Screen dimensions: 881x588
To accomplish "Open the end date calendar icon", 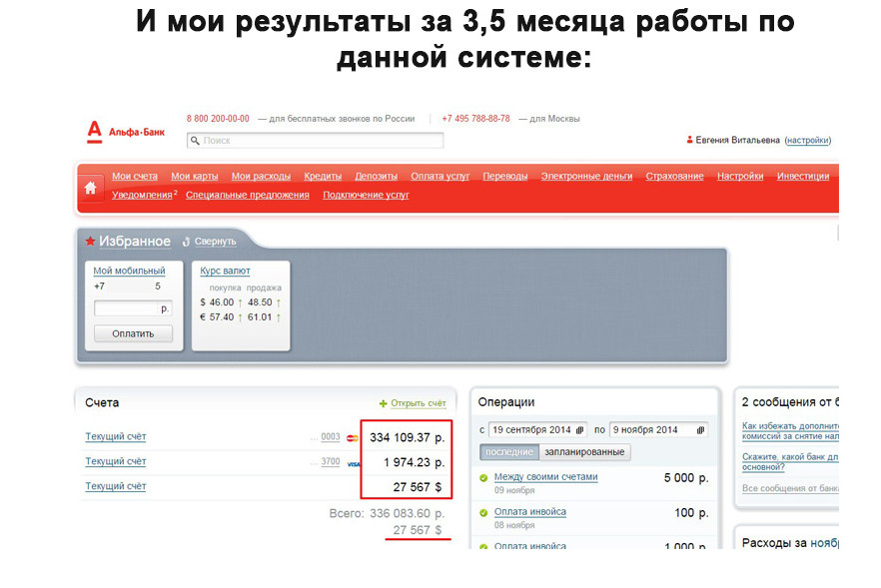I will 700,430.
